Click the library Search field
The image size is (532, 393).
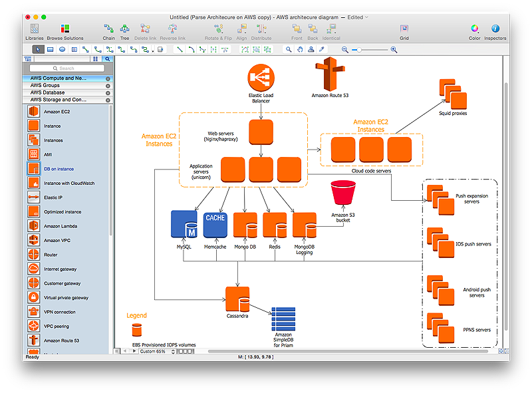coord(66,68)
